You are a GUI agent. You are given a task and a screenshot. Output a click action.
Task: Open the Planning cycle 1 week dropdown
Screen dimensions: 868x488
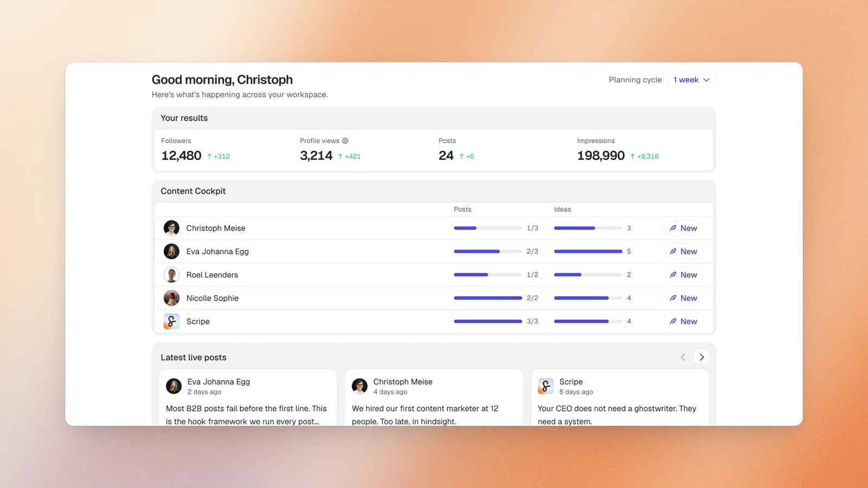click(691, 80)
